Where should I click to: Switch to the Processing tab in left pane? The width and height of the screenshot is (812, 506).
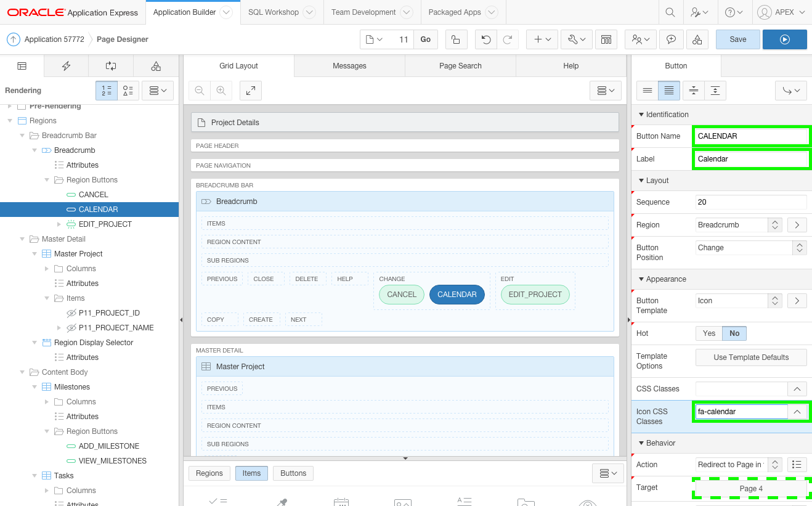click(110, 65)
